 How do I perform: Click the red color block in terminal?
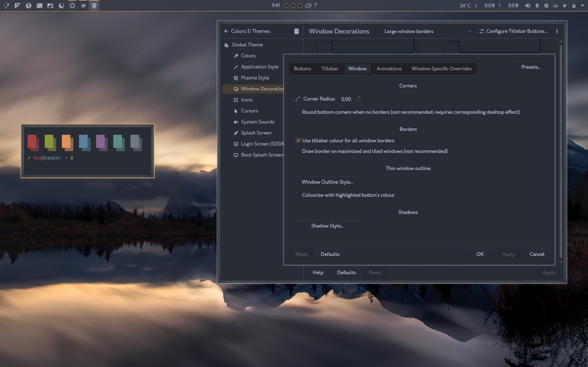32,142
